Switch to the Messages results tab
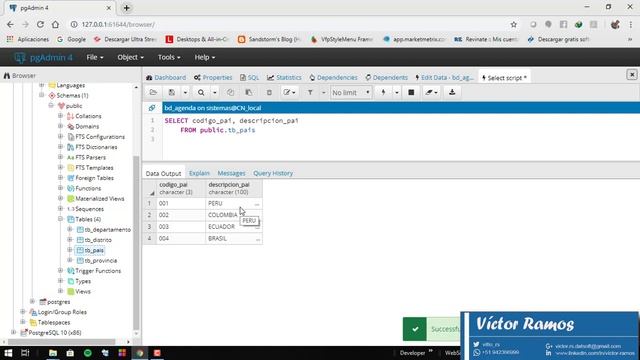Screen dimensions: 640x360 pyautogui.click(x=231, y=173)
